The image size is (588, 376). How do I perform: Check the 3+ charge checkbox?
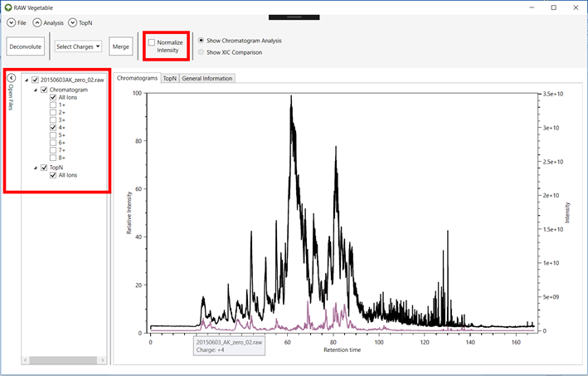pos(53,120)
